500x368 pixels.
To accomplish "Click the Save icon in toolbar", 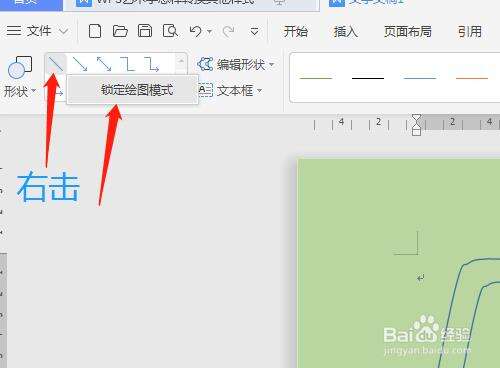I will click(x=145, y=31).
